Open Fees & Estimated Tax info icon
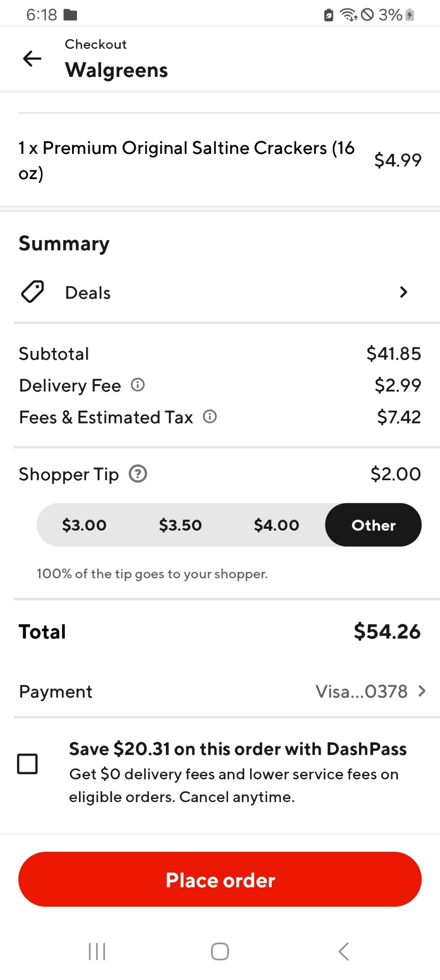The height and width of the screenshot is (980, 440). pos(210,417)
